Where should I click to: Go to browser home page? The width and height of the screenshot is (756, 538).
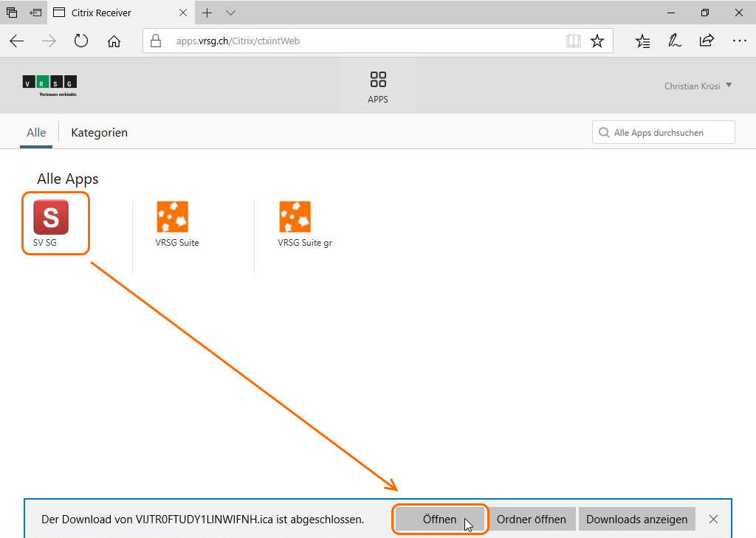pyautogui.click(x=114, y=41)
